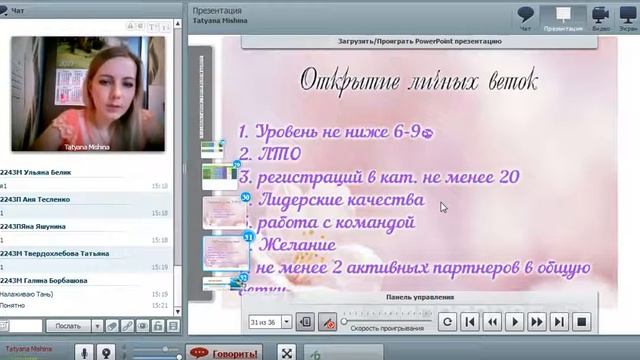
Task: Open the Экран screen-sharing tab
Action: point(628,19)
